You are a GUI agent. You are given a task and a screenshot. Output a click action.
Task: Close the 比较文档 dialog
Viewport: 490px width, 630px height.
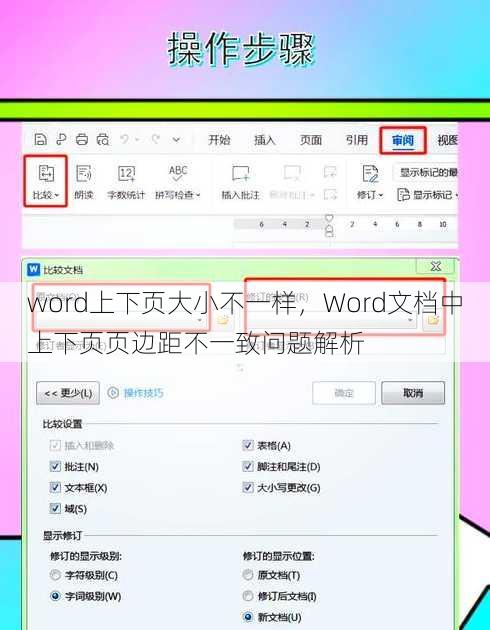tap(435, 266)
